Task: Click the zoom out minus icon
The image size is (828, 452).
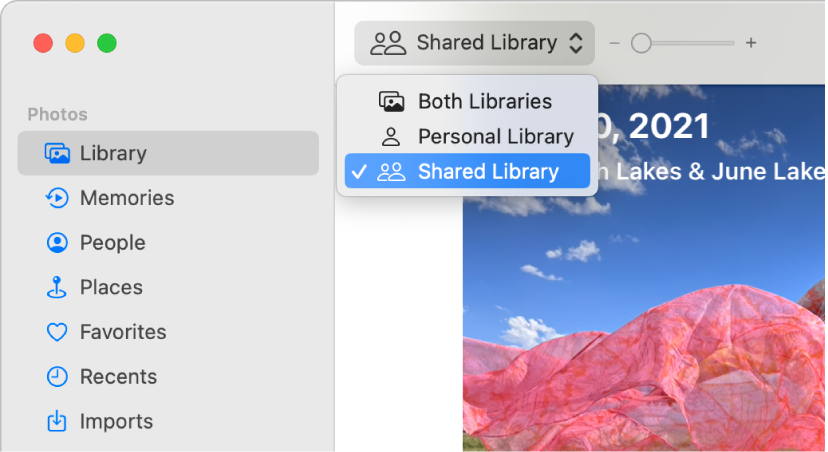Action: pyautogui.click(x=615, y=43)
